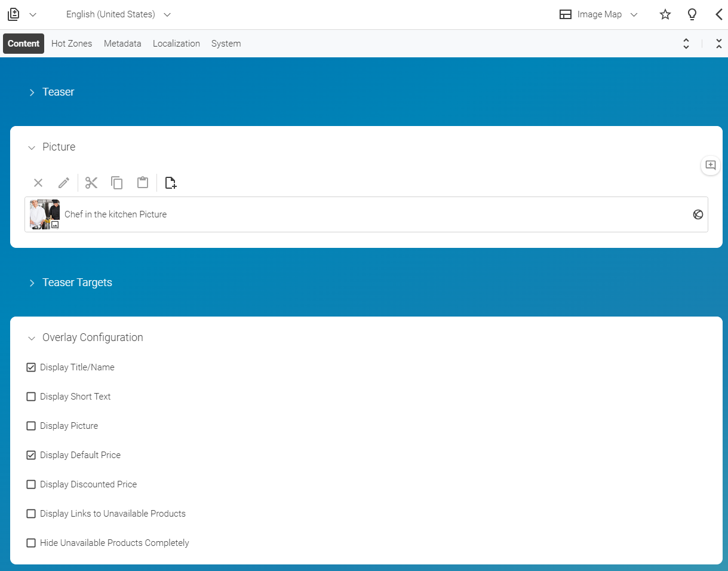Bookmark this content using the star icon

665,14
